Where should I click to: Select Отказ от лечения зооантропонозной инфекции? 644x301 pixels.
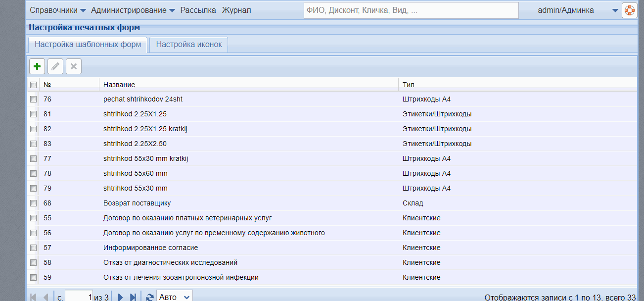coord(181,277)
